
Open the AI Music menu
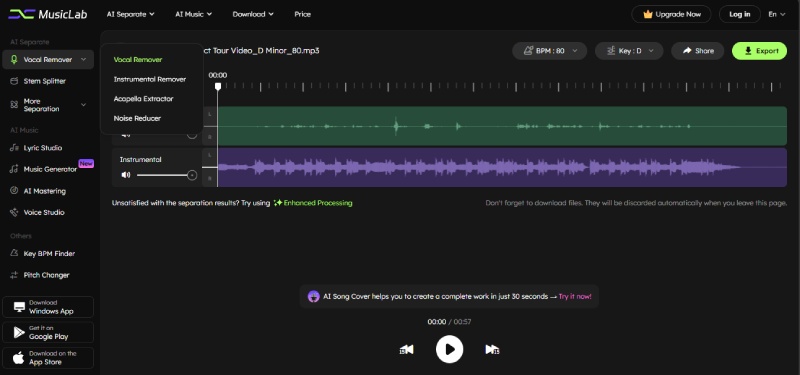[x=193, y=14]
